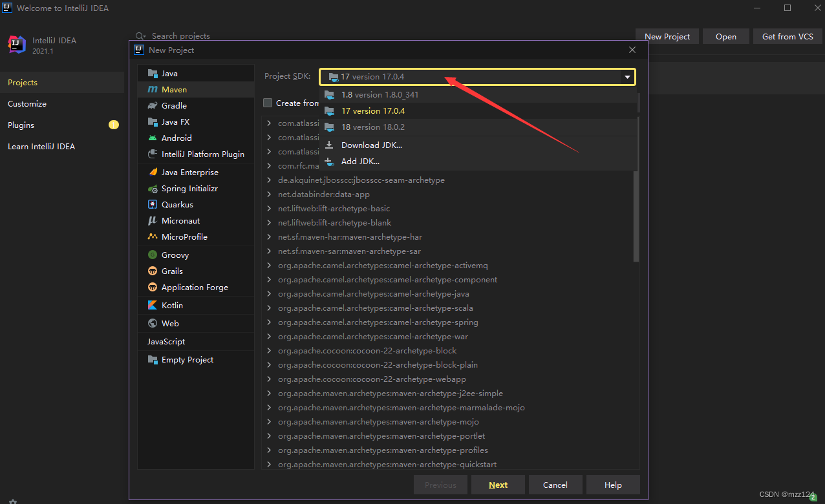Click the Gradle elephant icon
The width and height of the screenshot is (825, 504).
point(153,105)
